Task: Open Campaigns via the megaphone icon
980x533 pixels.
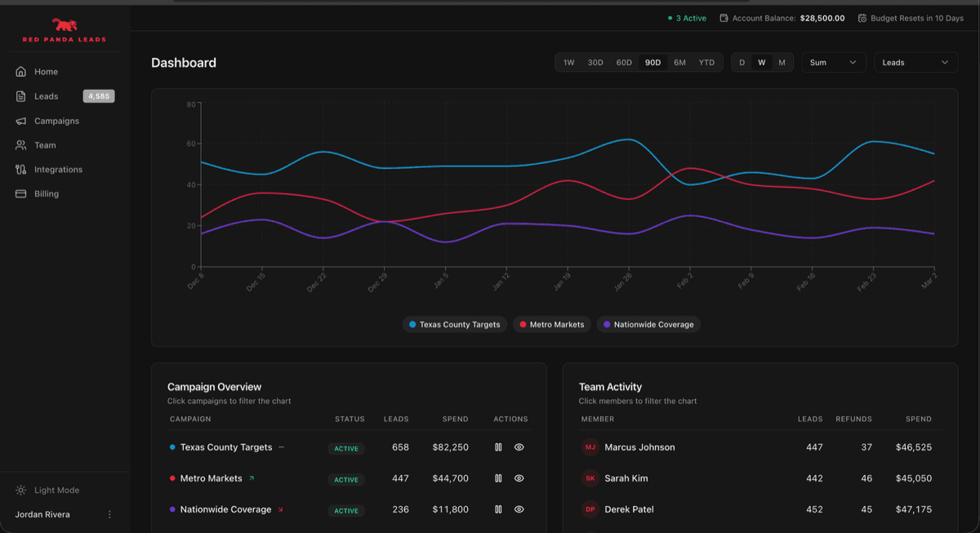Action: click(20, 121)
